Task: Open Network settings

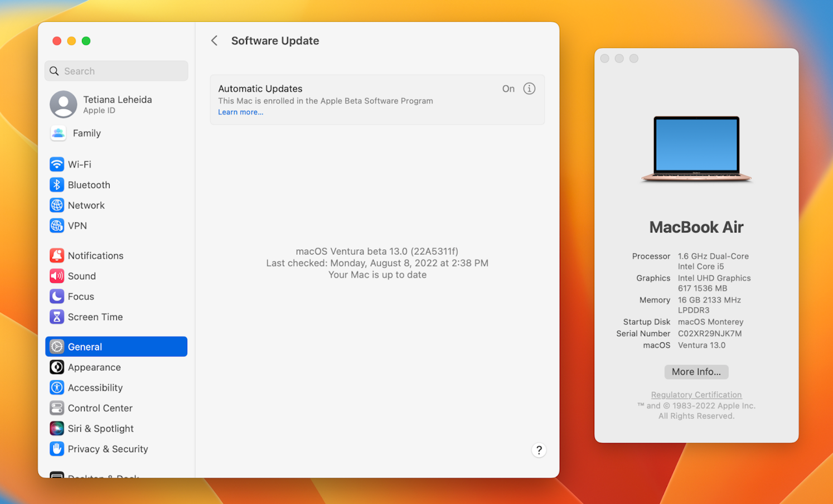Action: [x=85, y=205]
